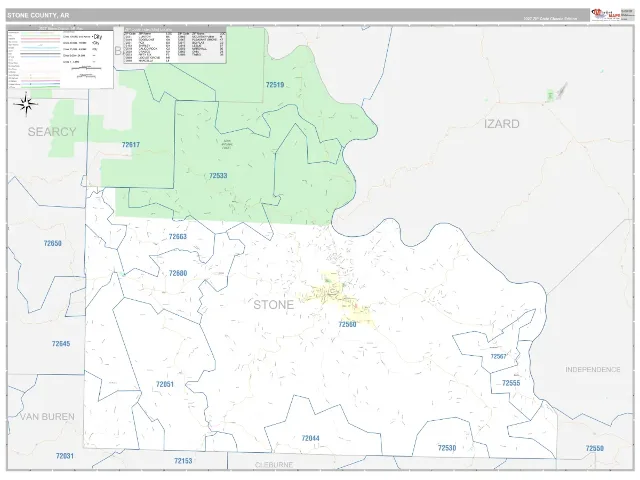Click ZIP code 72533
Image resolution: width=640 pixels, height=480 pixels.
[218, 176]
